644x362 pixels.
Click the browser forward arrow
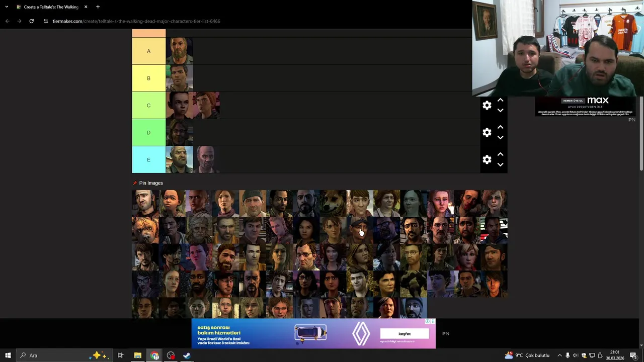pos(19,21)
